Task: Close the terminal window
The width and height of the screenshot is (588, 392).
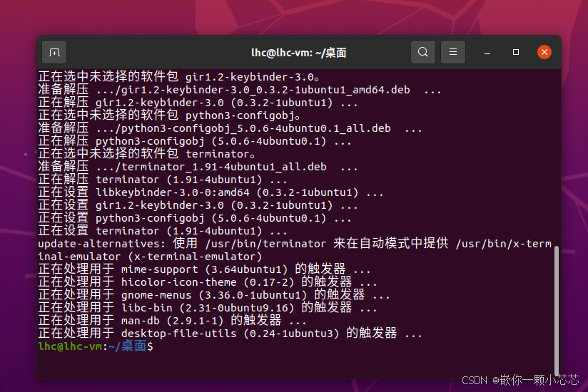Action: click(544, 52)
